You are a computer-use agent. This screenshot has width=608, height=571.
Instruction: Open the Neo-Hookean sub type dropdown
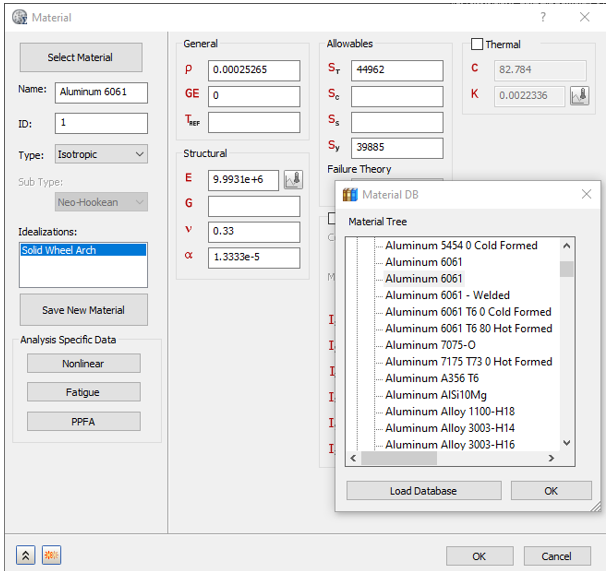101,202
